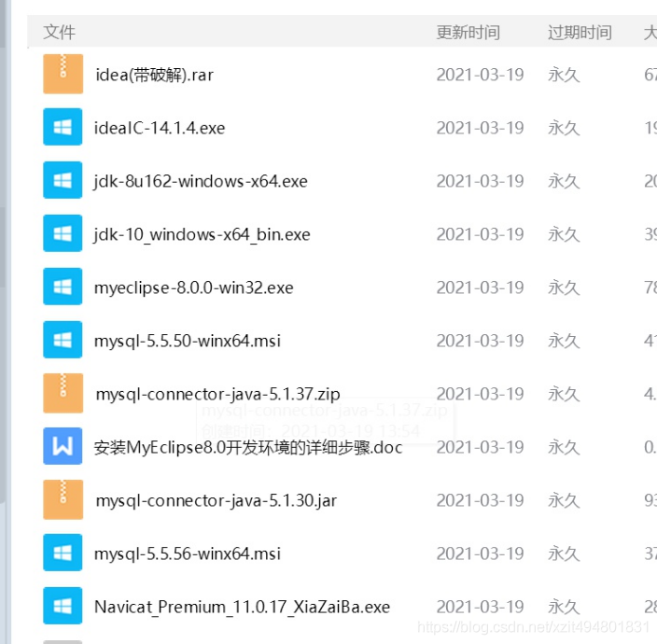The height and width of the screenshot is (644, 657).
Task: Click 永久 expiry for jdk-10_windows-x64_bin.exe
Action: pos(564,234)
